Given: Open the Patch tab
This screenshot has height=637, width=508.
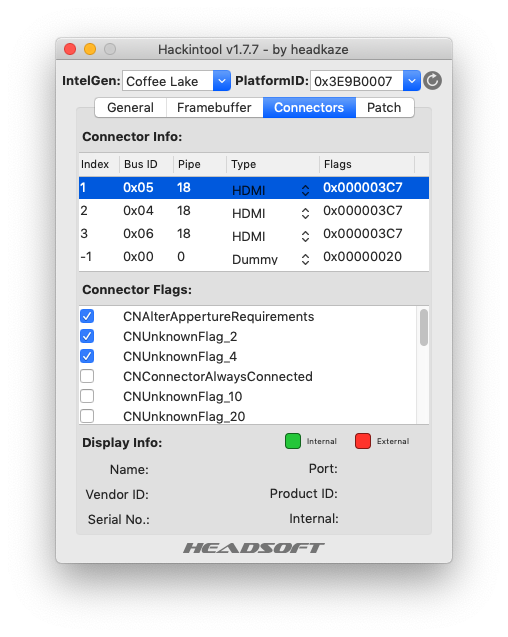Looking at the screenshot, I should (384, 108).
